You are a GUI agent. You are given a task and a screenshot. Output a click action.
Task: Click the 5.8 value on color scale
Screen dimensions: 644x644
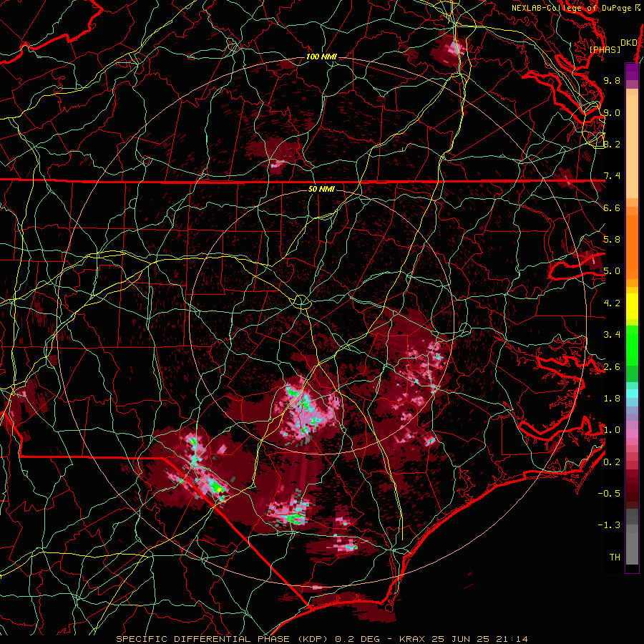612,240
